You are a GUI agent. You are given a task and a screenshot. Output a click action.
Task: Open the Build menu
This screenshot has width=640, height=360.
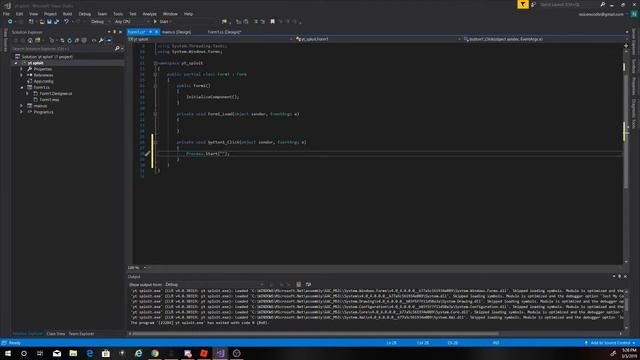[x=67, y=14]
